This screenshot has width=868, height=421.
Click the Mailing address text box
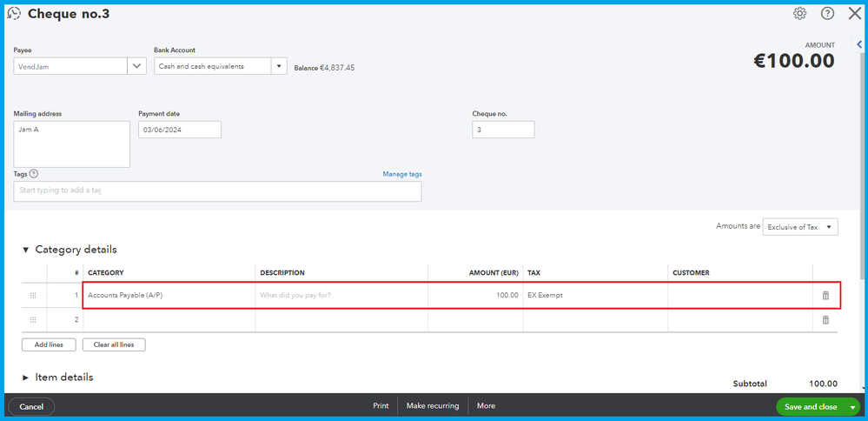coord(71,144)
